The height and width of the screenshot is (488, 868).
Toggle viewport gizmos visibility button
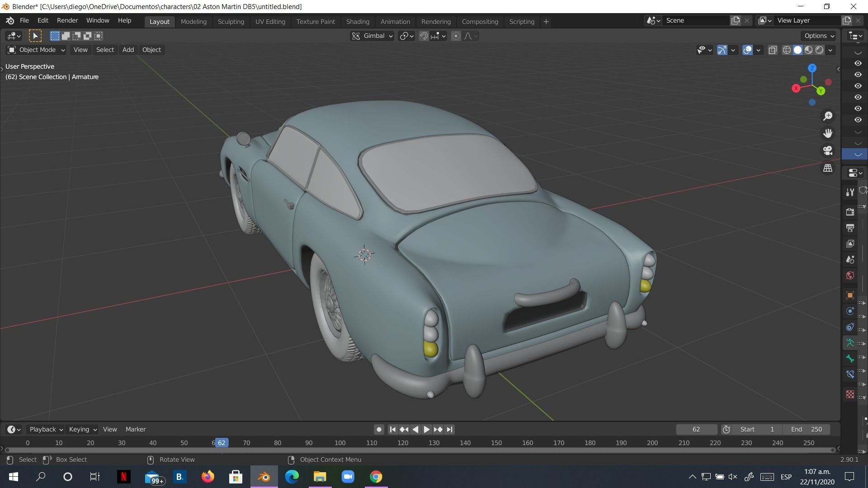tap(722, 50)
